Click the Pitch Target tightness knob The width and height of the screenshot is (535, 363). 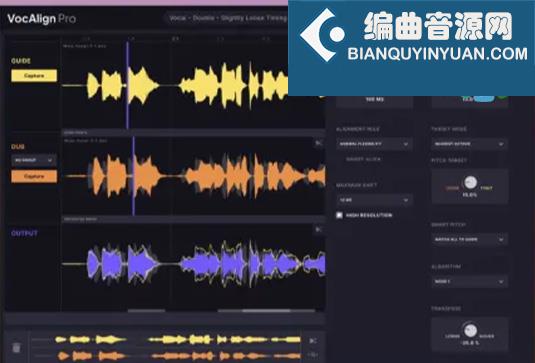click(x=470, y=183)
